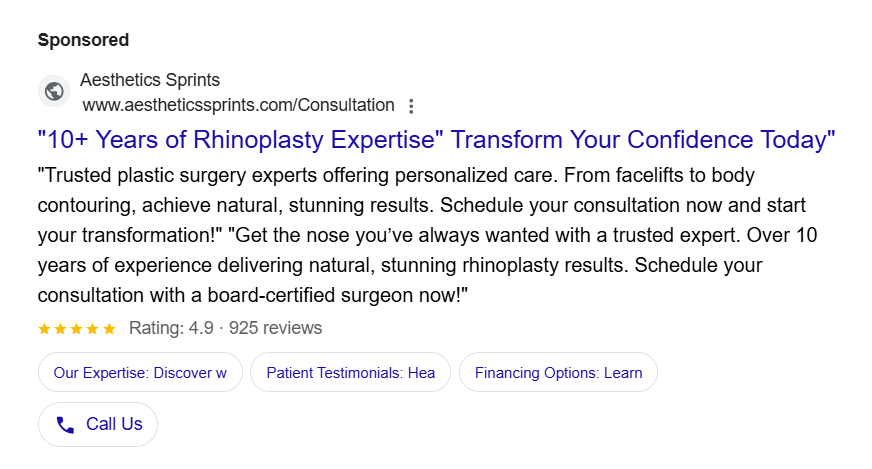Viewport: 872px width, 469px height.
Task: Open the three-dot ad options menu
Action: [411, 106]
